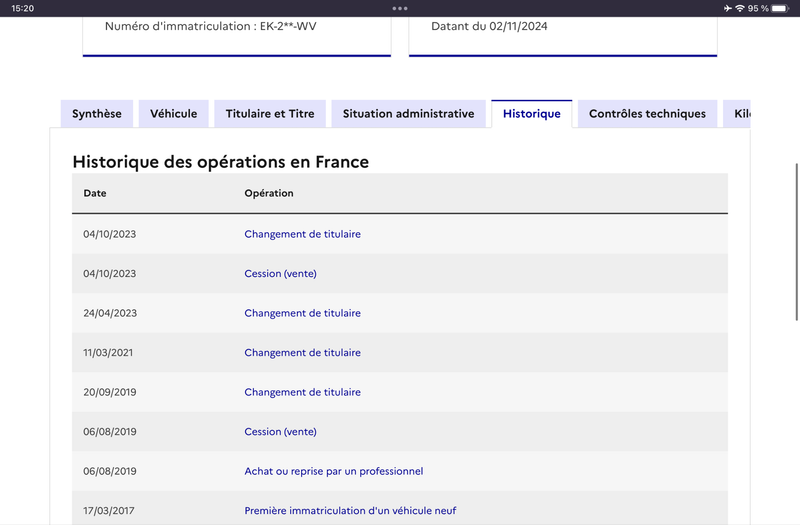Click Achat ou reprise par un professionnel
The image size is (800, 525).
pyautogui.click(x=334, y=471)
